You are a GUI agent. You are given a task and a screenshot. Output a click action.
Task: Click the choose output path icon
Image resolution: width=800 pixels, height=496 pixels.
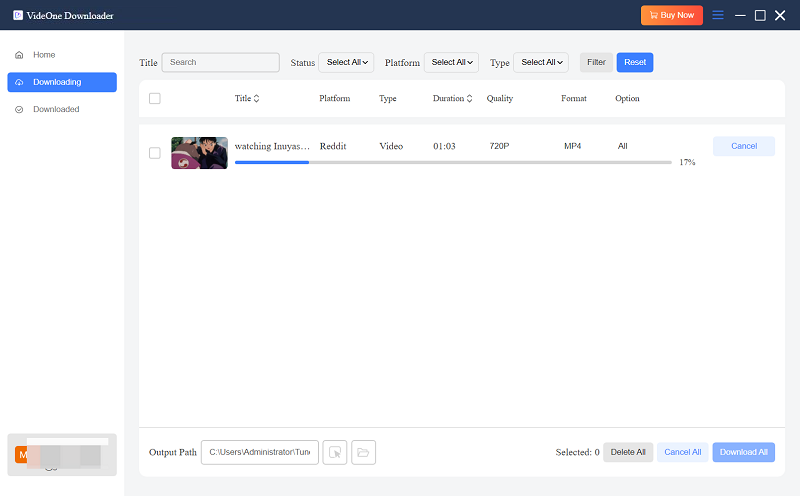coord(335,453)
